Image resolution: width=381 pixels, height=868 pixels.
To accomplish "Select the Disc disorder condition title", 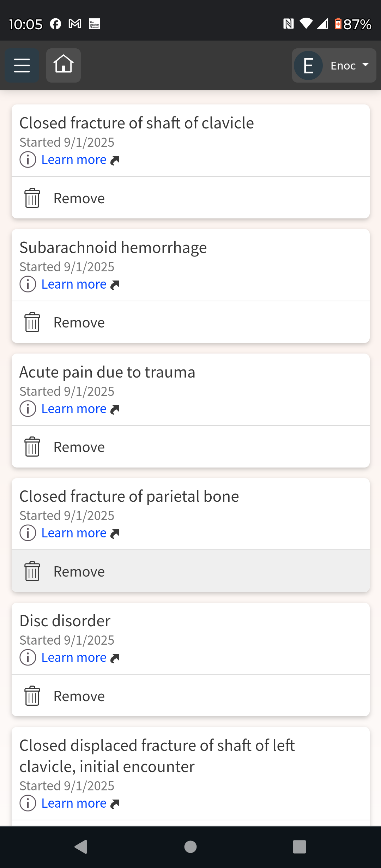I will pyautogui.click(x=65, y=621).
